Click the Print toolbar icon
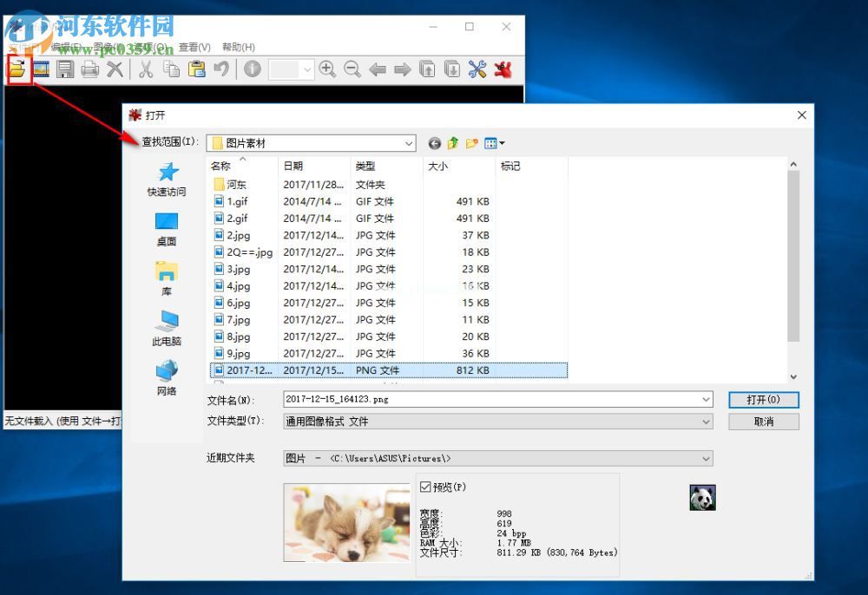The height and width of the screenshot is (595, 868). (89, 69)
